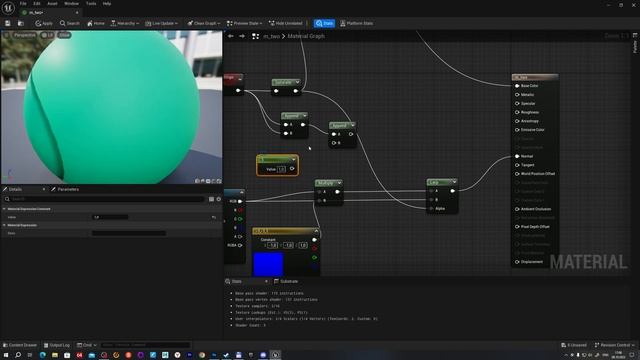Viewport: 640px width, 360px height.
Task: Reset Value property to default
Action: coord(214,218)
